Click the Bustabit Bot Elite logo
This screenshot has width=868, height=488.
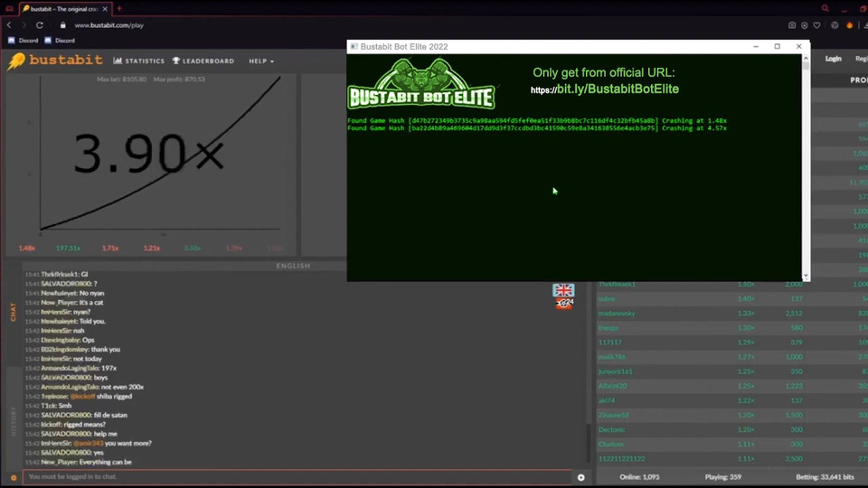click(421, 83)
